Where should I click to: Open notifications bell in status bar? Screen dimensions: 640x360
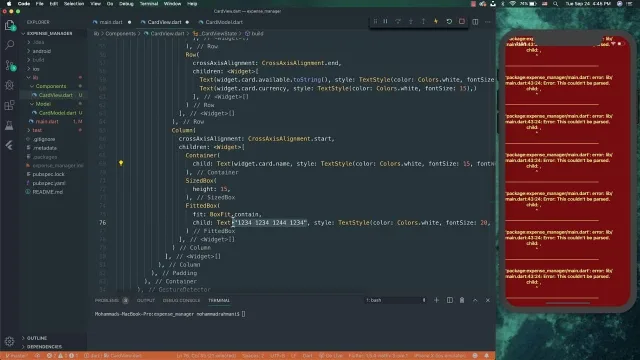tap(487, 356)
